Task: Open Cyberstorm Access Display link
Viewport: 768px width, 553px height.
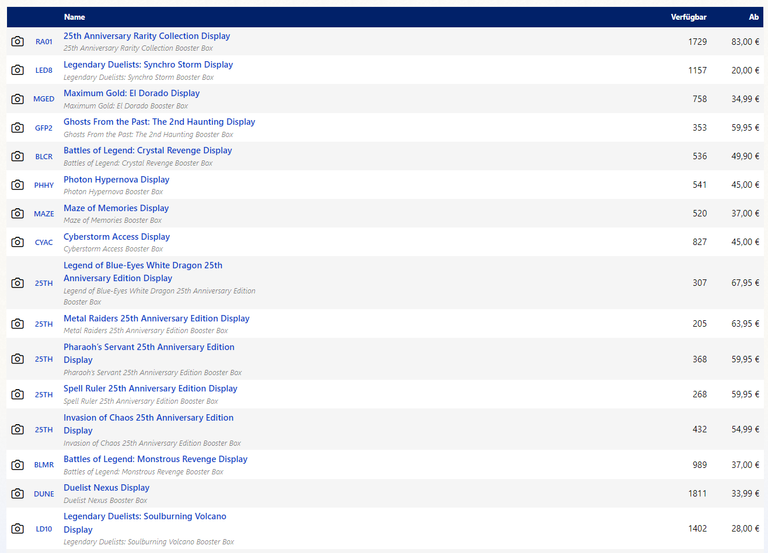Action: [117, 237]
